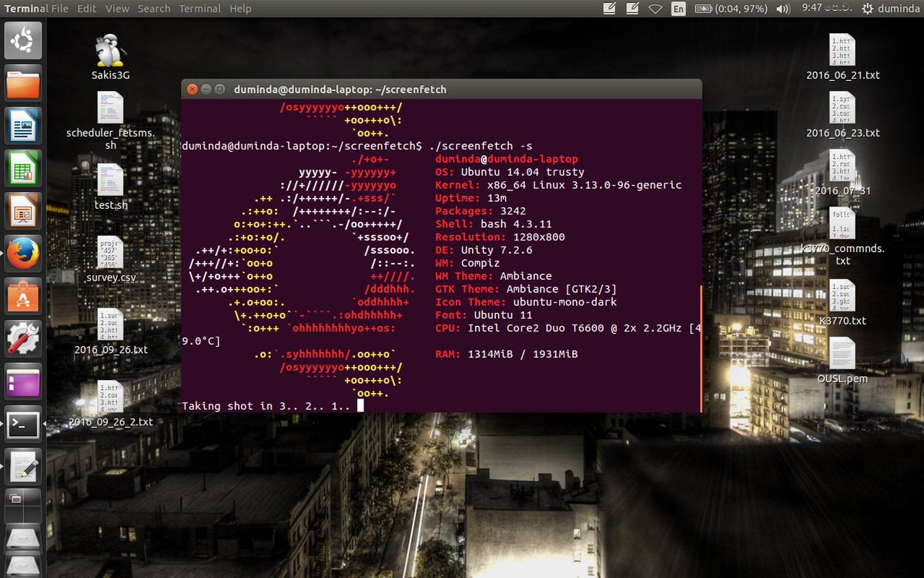Open the text editor icon in the launcher
Screen dimensions: 924x578
click(x=22, y=465)
